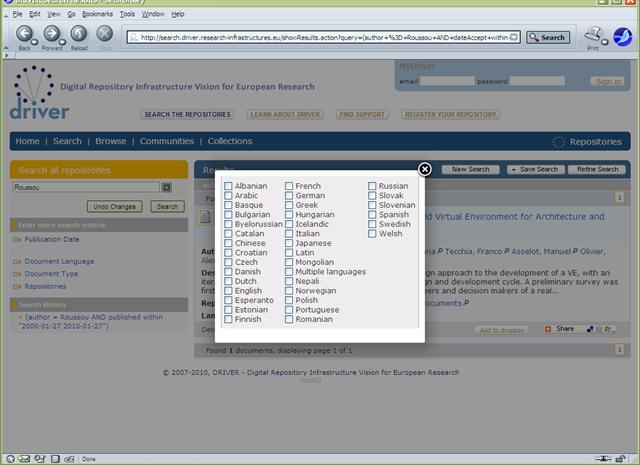Open the Help menu

178,14
